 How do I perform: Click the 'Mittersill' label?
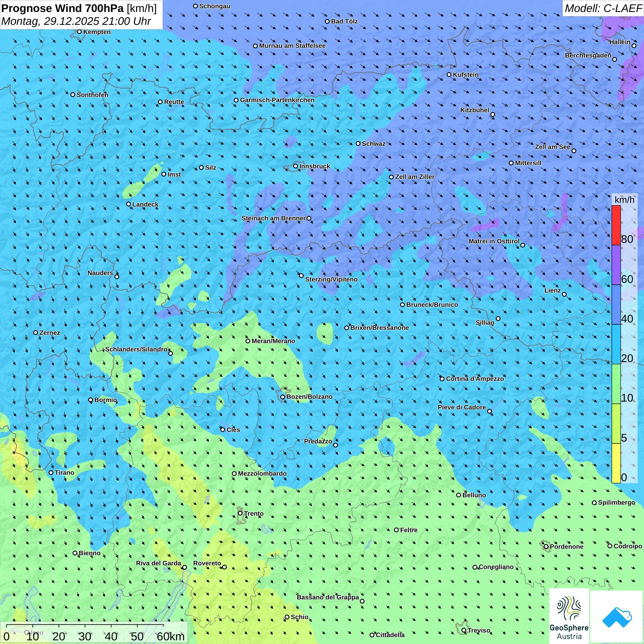coord(529,163)
